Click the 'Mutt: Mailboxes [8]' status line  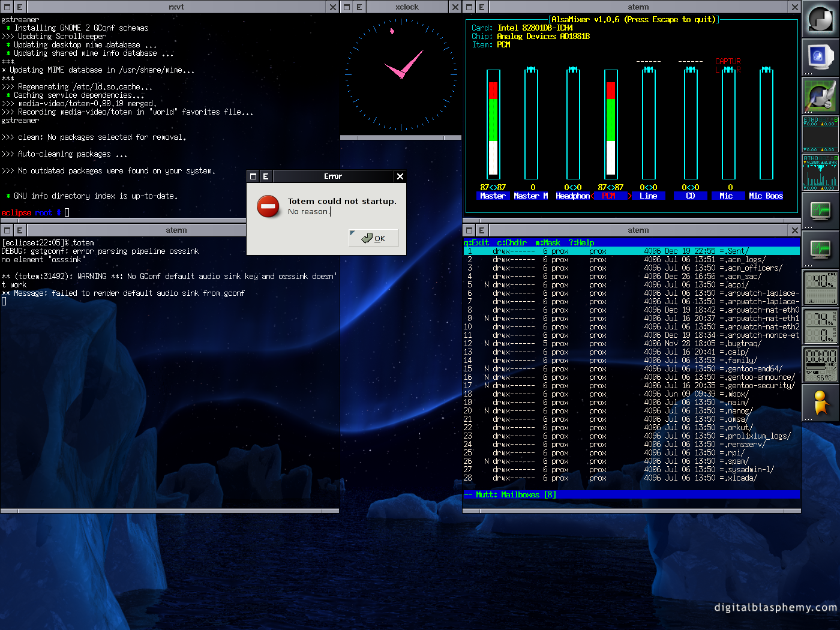pos(631,495)
